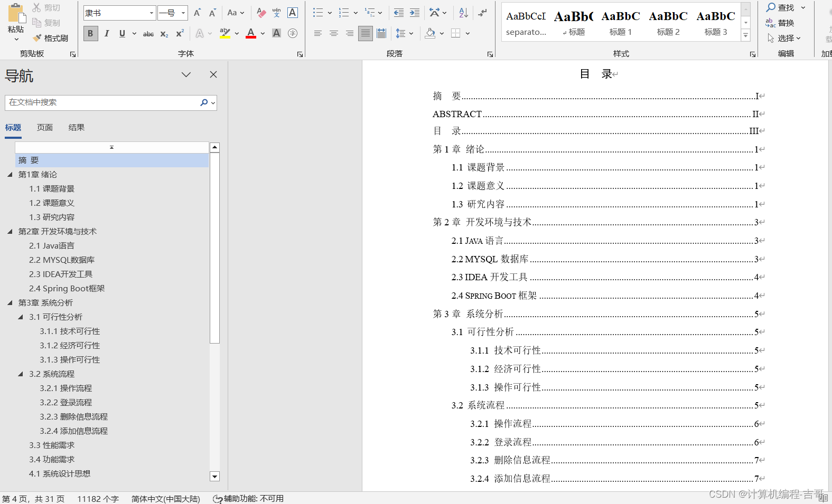Switch to the 页面 navigation tab
Screen dimensions: 832x504
[x=45, y=127]
